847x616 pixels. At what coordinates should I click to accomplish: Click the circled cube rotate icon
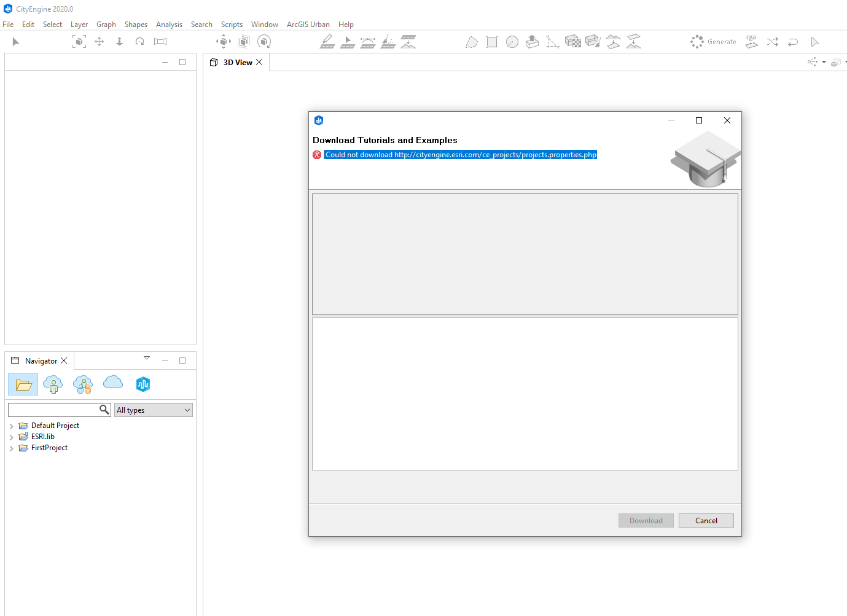264,42
